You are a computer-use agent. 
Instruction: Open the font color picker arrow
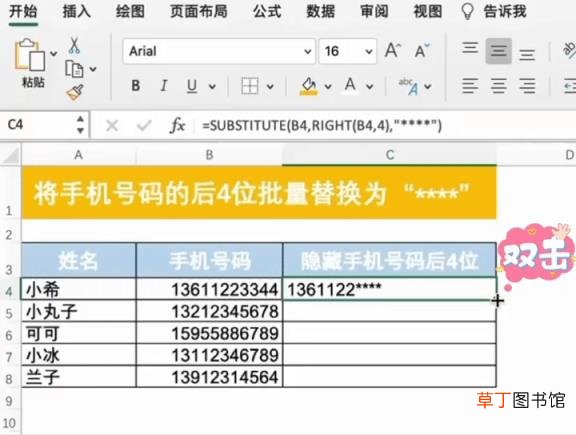370,87
